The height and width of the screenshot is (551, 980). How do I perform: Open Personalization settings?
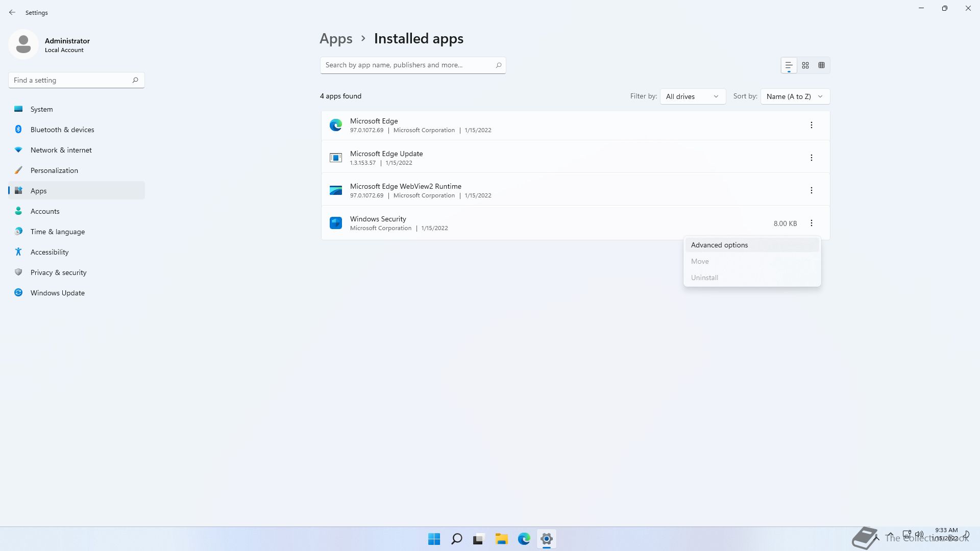pyautogui.click(x=77, y=170)
